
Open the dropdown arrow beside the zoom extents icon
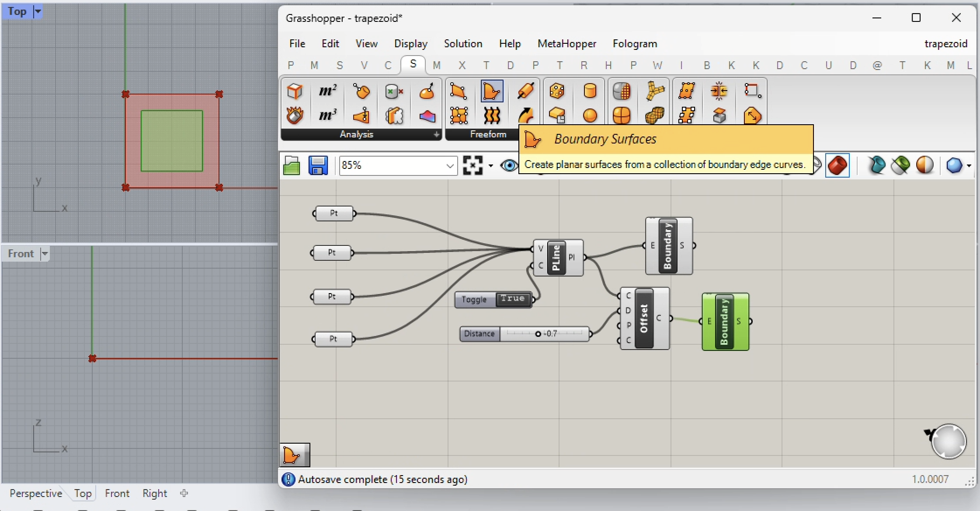coord(490,166)
